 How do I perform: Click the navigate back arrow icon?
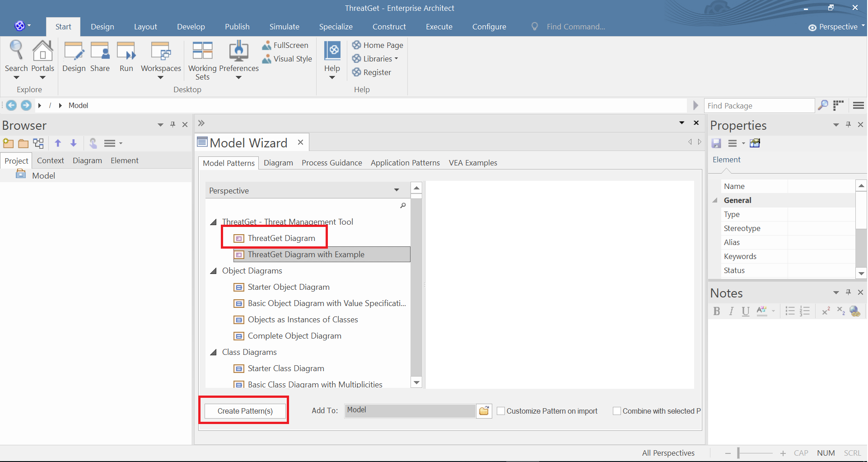coord(11,105)
